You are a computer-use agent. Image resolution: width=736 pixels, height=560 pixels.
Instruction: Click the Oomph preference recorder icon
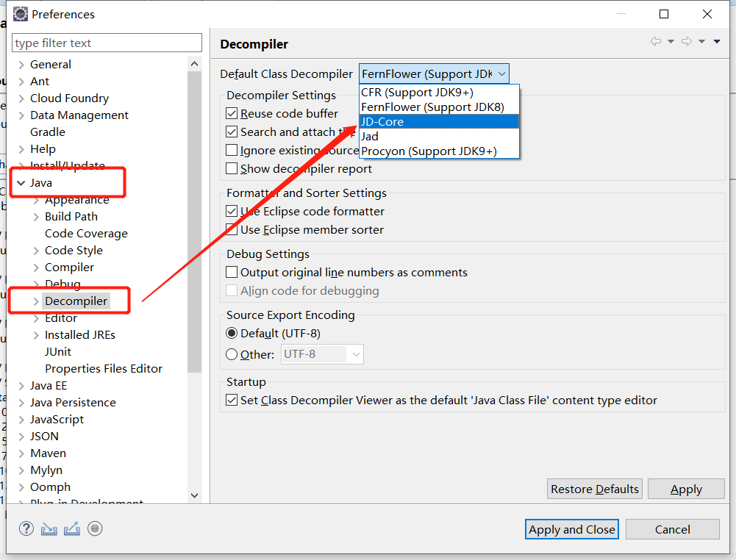[x=95, y=528]
